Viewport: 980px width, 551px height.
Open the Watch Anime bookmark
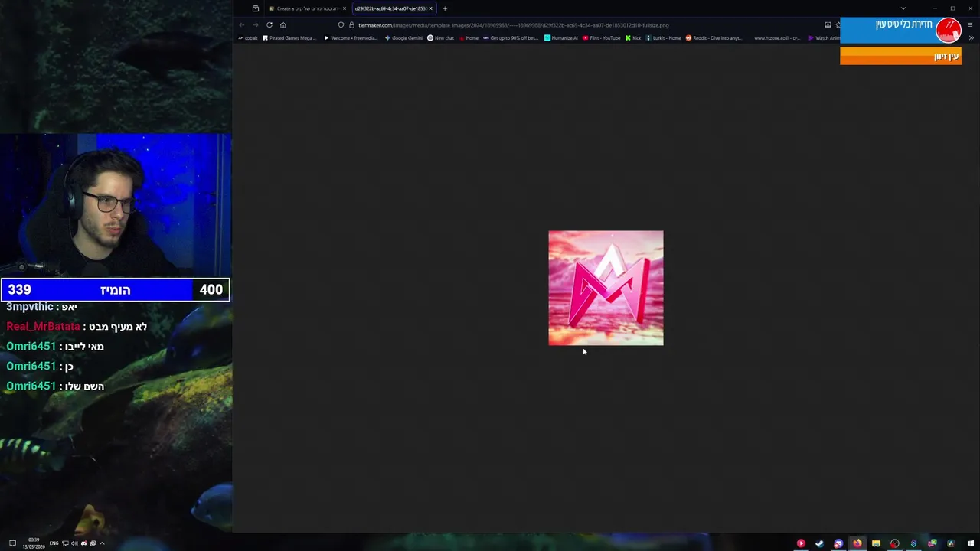(825, 38)
